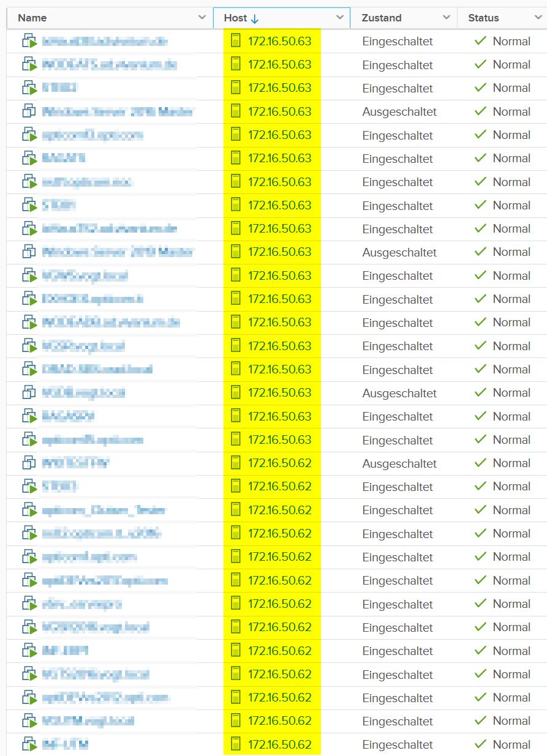Viewport: 547px width, 756px height.
Task: Click the green checkmark in first row
Action: point(481,41)
